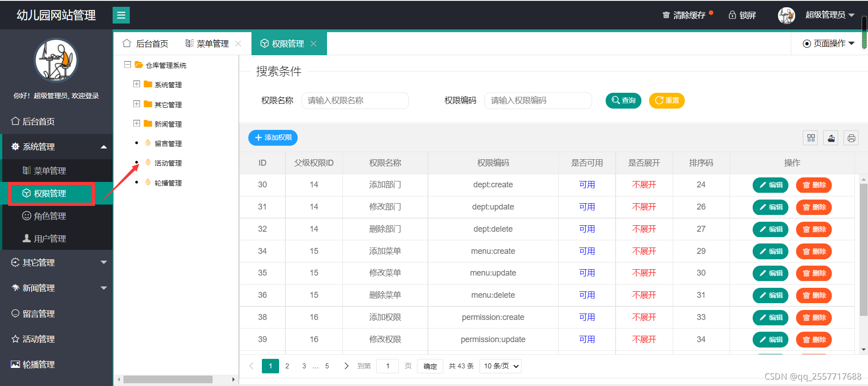Image resolution: width=868 pixels, height=386 pixels.
Task: Expand the 新闻管理 tree node
Action: point(137,124)
